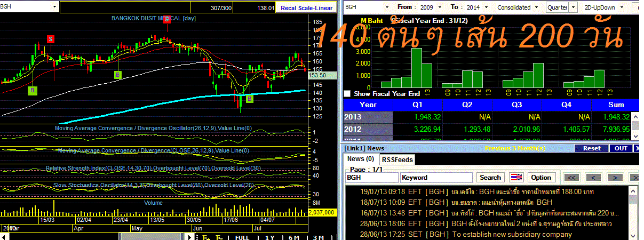Screen dimensions: 644x240
Task: Click the Option button in News
Action: [x=540, y=178]
